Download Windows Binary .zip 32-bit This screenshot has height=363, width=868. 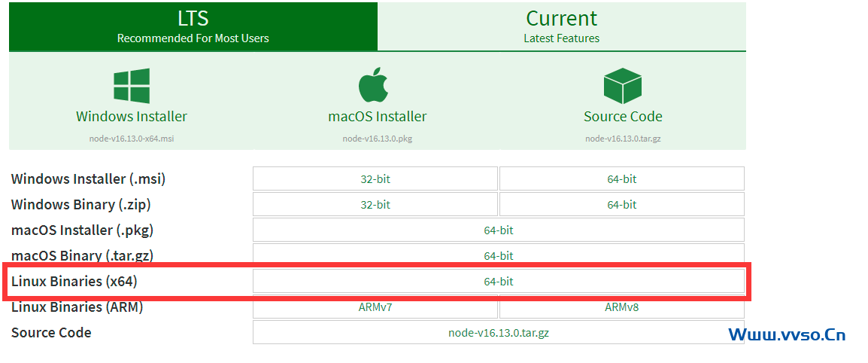coord(375,205)
